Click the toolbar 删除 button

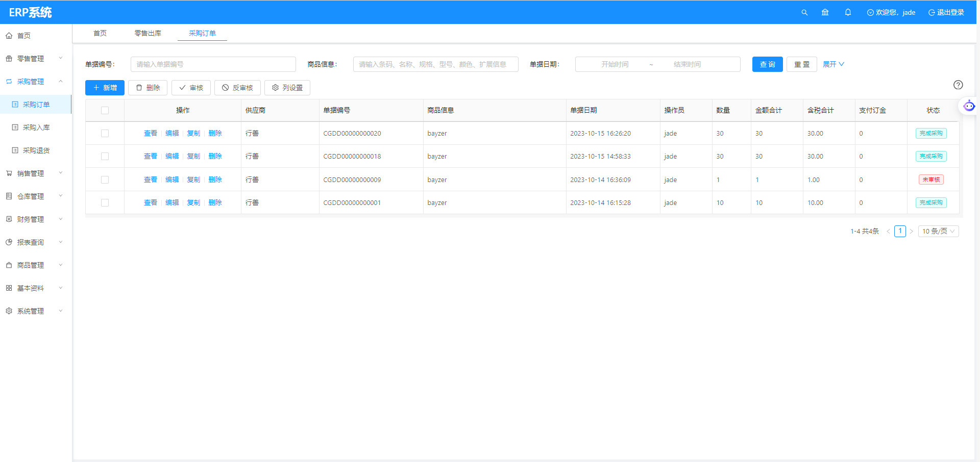148,88
